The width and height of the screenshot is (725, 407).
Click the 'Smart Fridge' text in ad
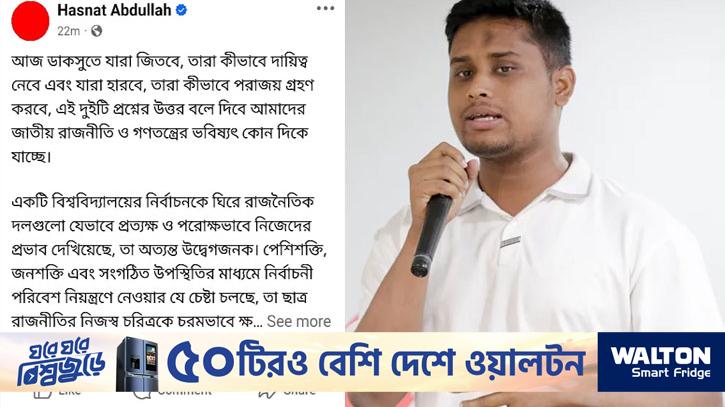pyautogui.click(x=671, y=373)
